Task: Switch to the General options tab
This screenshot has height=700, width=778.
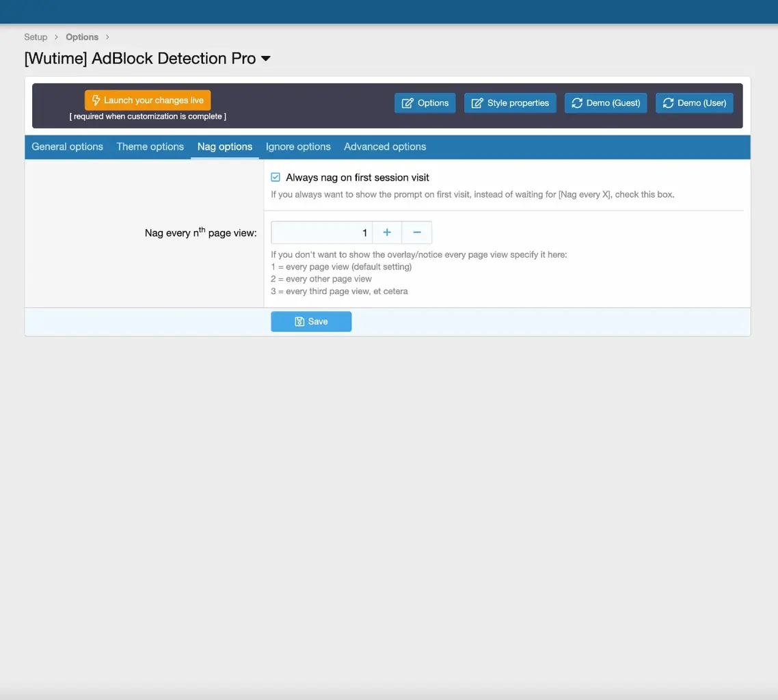Action: pyautogui.click(x=67, y=146)
